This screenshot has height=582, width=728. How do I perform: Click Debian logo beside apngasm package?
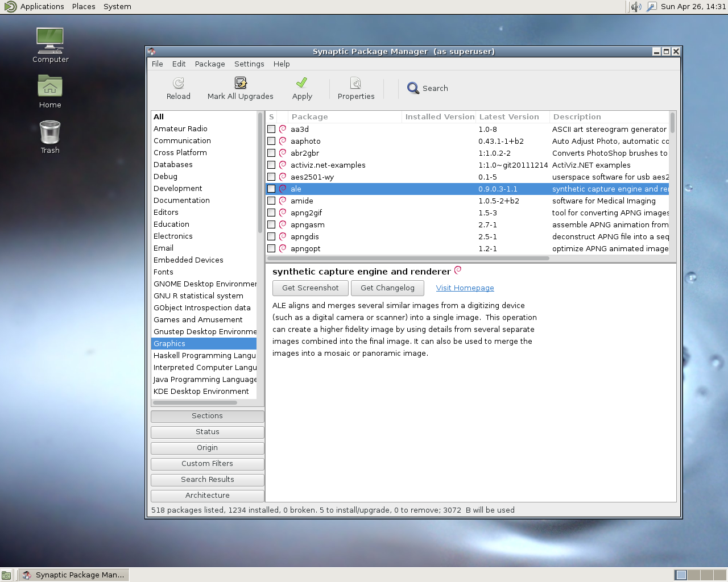point(283,225)
